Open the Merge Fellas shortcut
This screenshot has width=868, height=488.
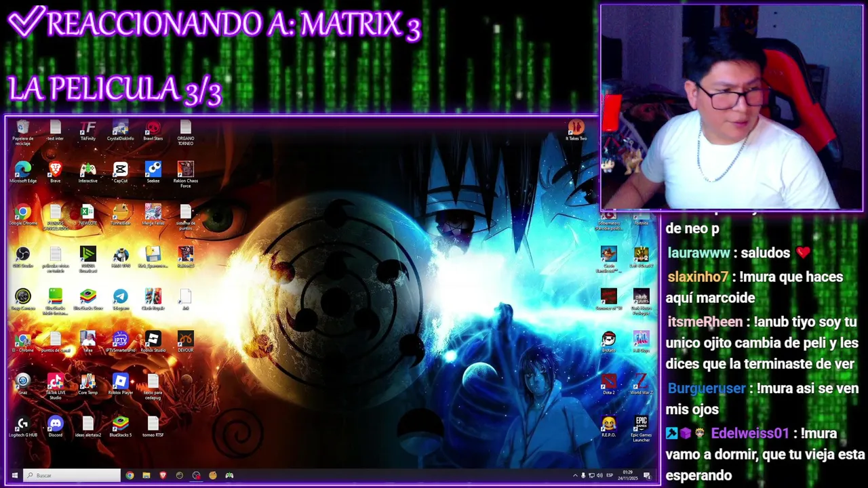[x=153, y=216]
